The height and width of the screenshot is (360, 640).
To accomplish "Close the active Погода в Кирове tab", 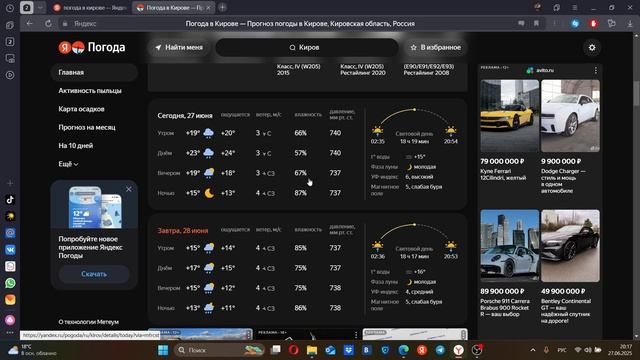I will pyautogui.click(x=209, y=8).
